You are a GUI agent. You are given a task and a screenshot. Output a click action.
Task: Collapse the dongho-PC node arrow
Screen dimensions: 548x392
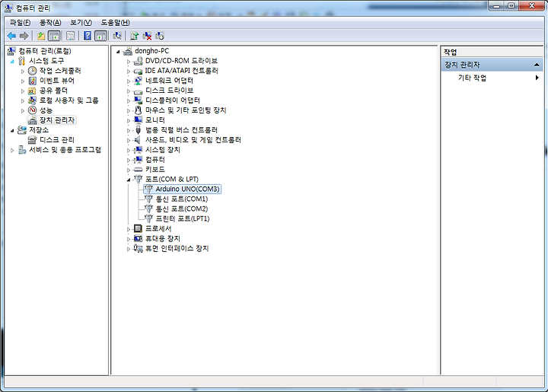(x=118, y=52)
